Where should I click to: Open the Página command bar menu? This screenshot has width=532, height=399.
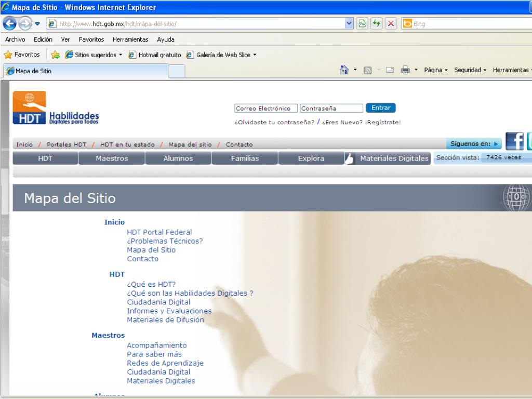(x=436, y=70)
